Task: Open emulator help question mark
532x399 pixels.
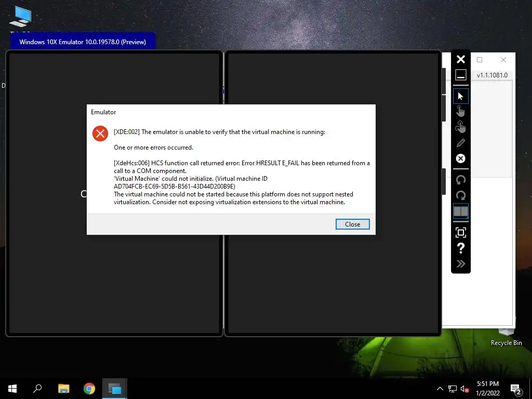Action: tap(460, 248)
